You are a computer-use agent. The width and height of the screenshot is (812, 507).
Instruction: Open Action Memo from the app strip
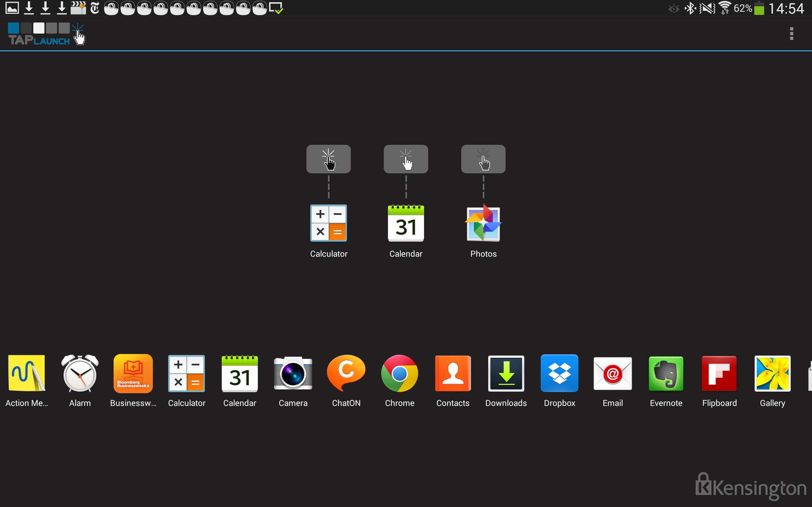click(x=27, y=373)
